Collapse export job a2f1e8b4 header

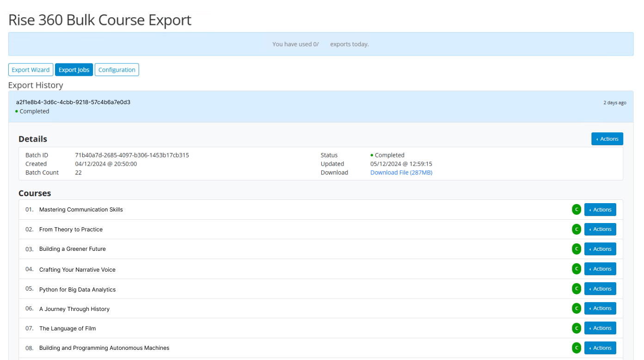[321, 106]
